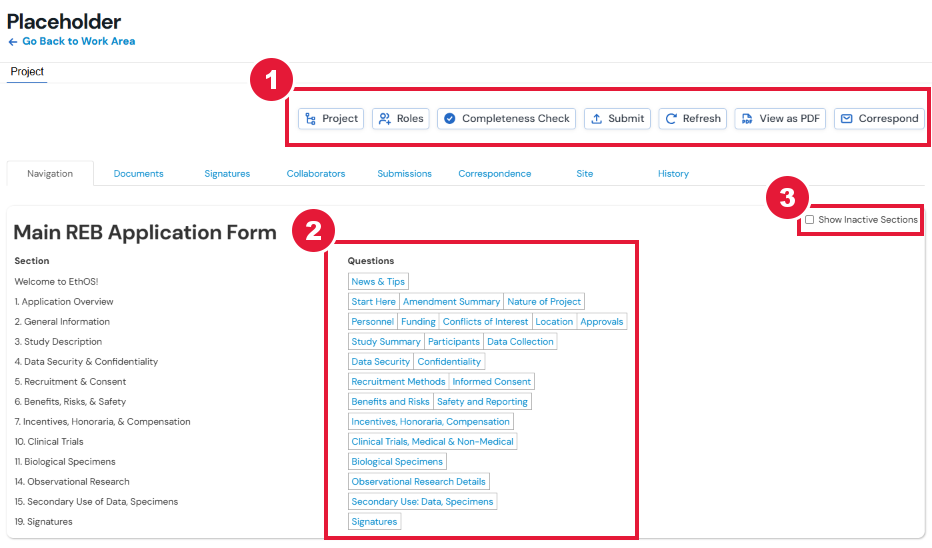
Task: Go to the Funding question page
Action: click(x=418, y=322)
